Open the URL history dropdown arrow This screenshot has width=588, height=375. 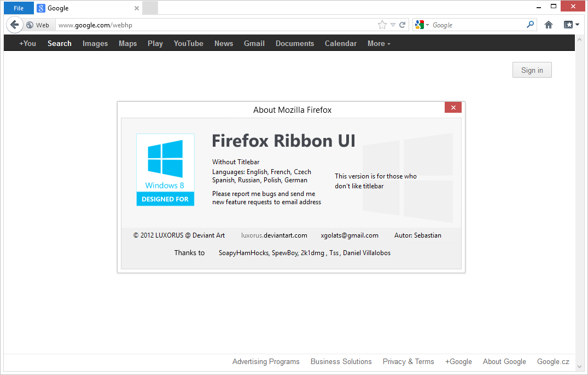[x=393, y=25]
